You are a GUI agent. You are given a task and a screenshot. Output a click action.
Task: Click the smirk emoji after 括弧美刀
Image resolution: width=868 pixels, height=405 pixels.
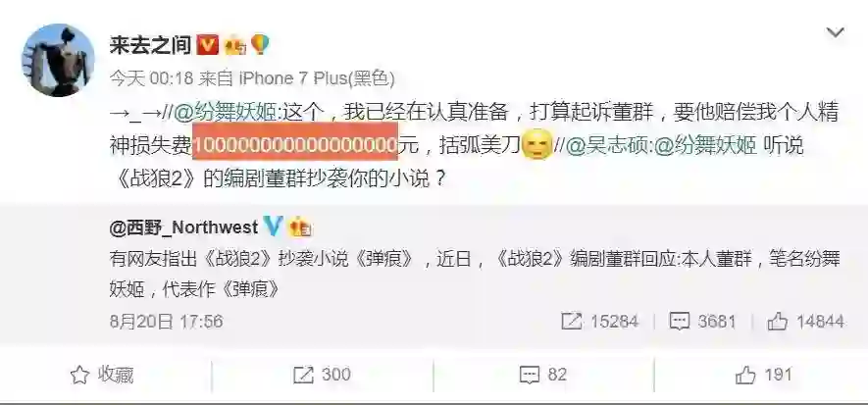click(537, 145)
